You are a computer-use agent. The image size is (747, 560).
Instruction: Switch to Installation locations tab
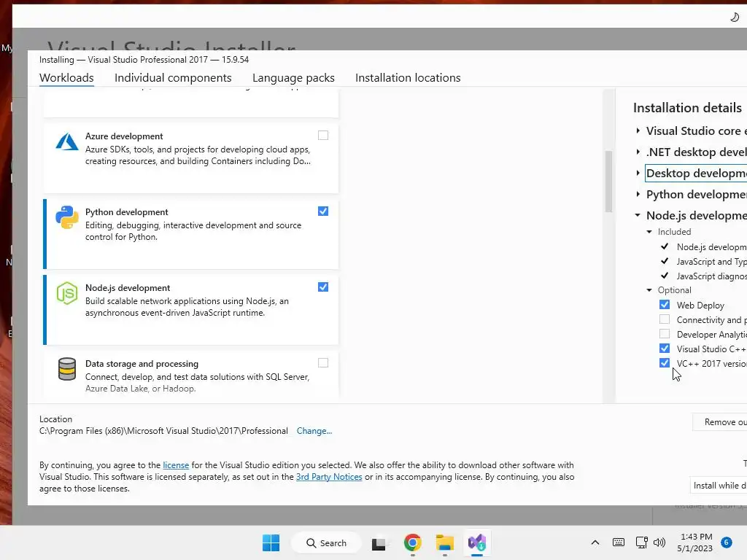(408, 77)
